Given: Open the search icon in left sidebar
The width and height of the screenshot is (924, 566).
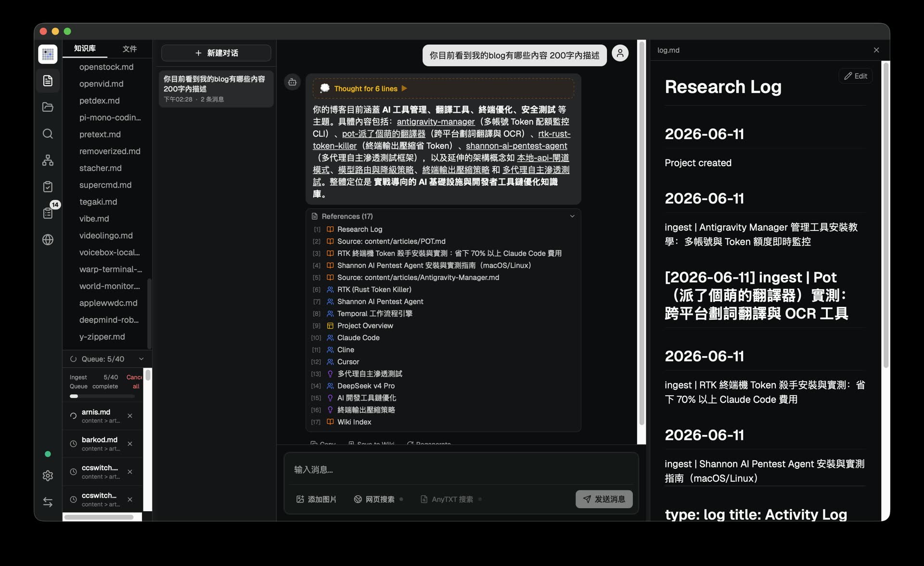Looking at the screenshot, I should (x=48, y=133).
